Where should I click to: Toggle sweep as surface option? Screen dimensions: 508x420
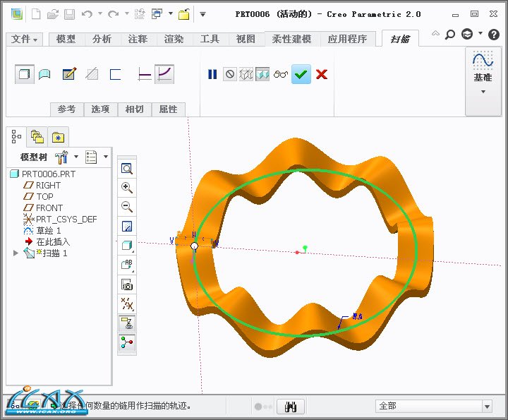point(44,74)
